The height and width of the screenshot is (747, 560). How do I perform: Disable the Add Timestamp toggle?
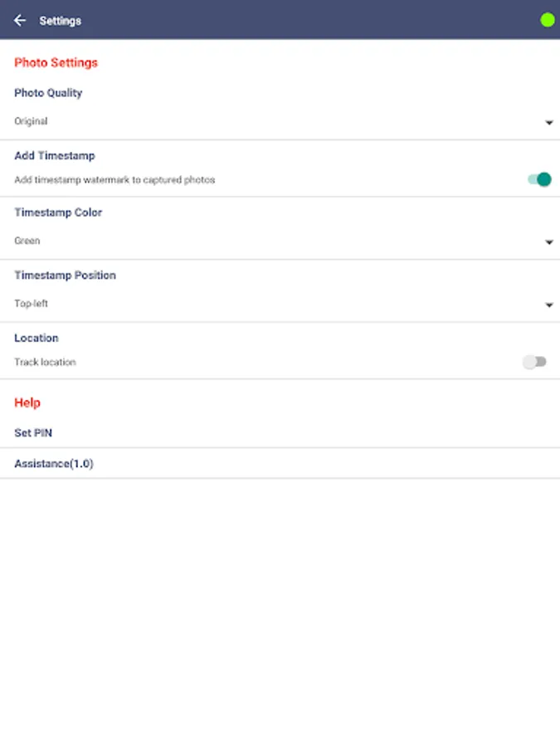point(539,179)
